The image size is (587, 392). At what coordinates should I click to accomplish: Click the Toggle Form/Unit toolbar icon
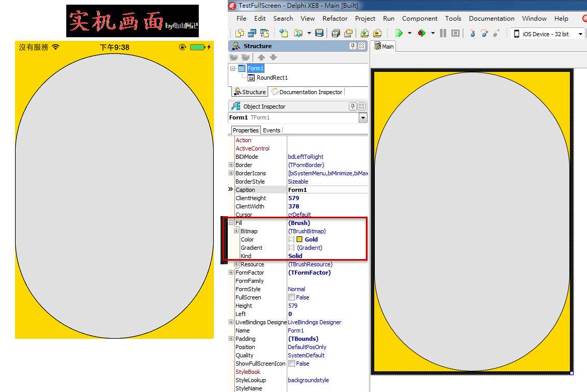265,33
